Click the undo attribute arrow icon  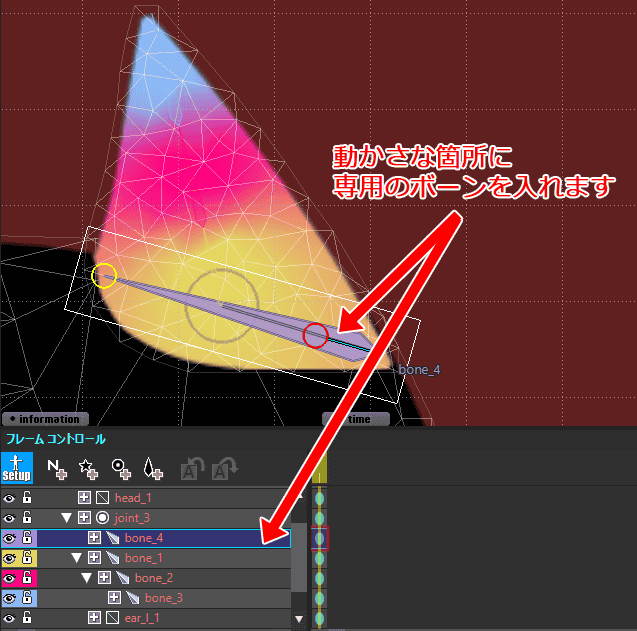click(x=193, y=468)
